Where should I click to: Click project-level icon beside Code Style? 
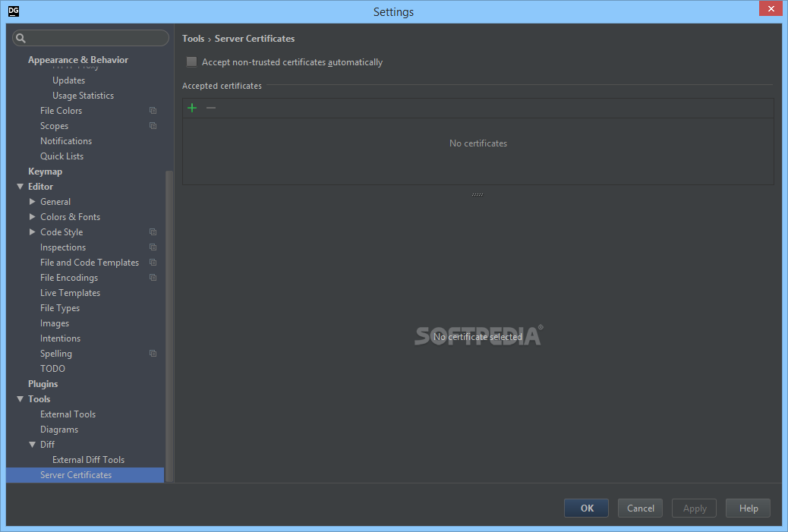coord(153,232)
